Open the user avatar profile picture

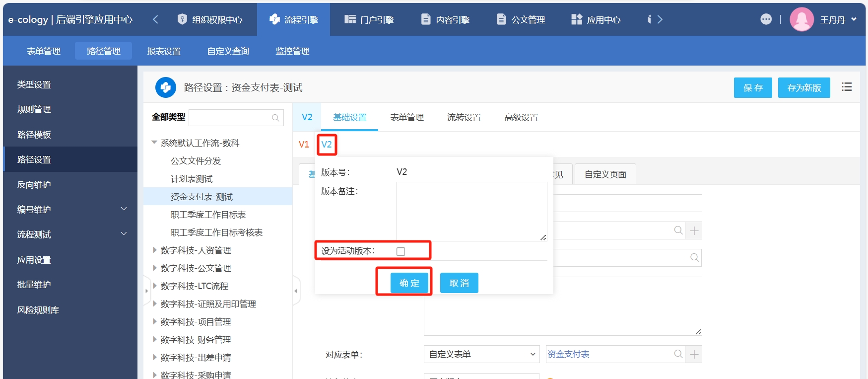coord(801,19)
